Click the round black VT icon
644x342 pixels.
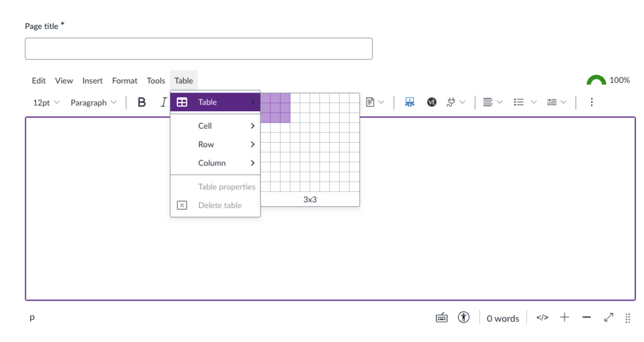(x=431, y=102)
